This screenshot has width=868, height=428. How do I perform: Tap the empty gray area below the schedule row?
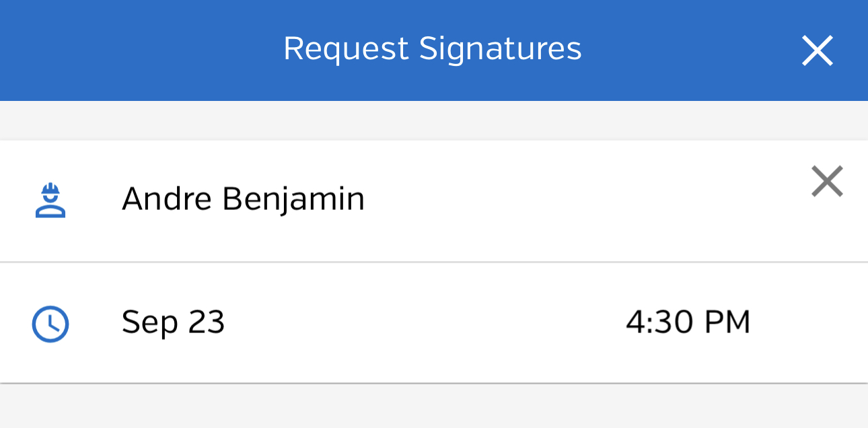coord(434,406)
